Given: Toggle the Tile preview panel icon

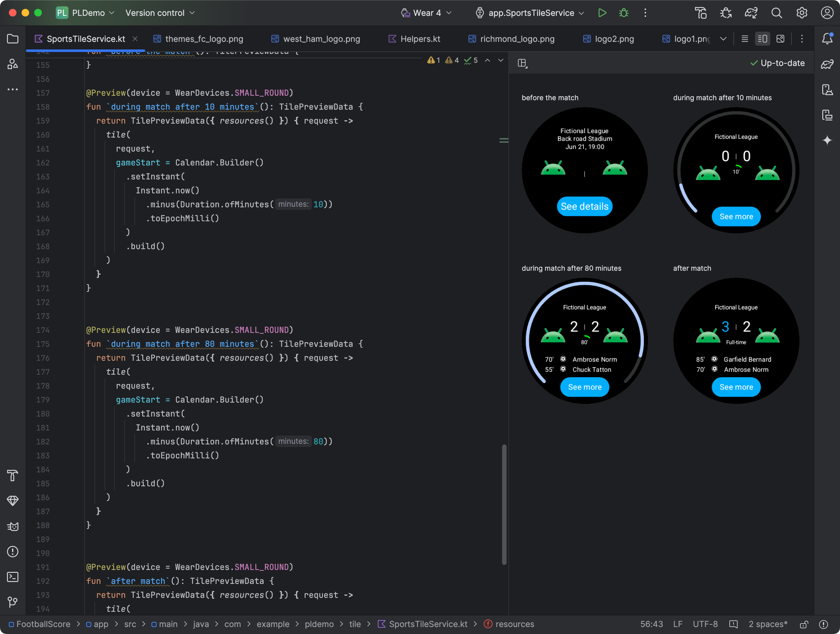Looking at the screenshot, I should (x=523, y=62).
